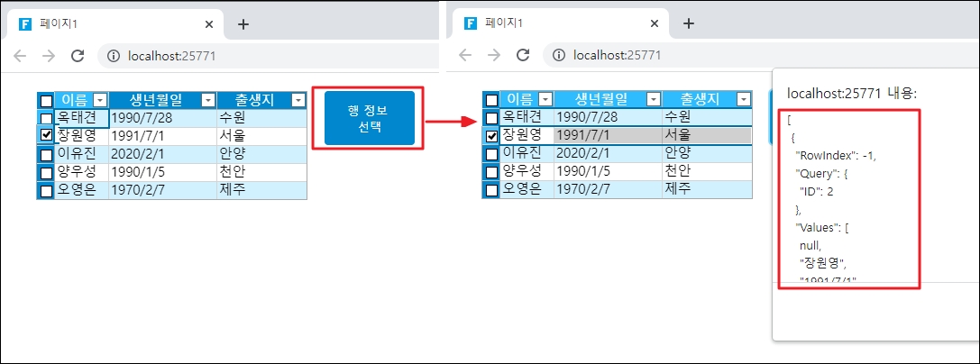Reload the page in the left browser window
The width and height of the screenshot is (980, 364).
coord(78,56)
